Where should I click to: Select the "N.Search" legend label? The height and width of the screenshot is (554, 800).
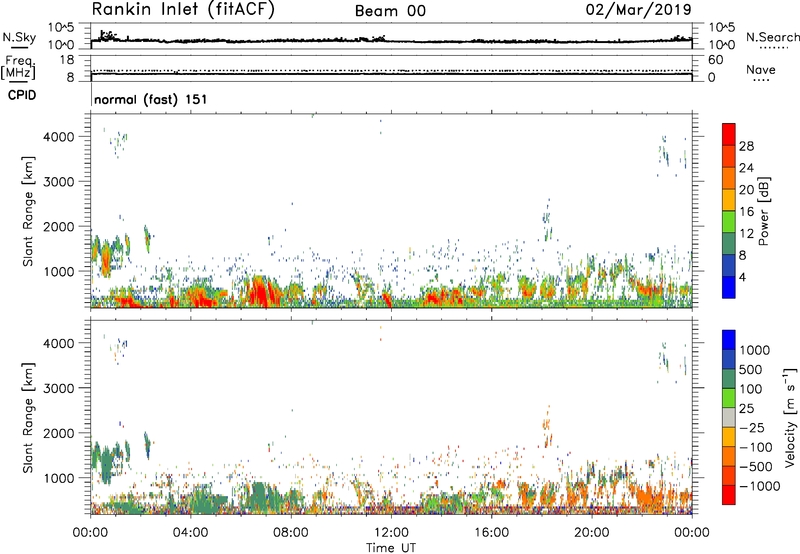pos(772,37)
